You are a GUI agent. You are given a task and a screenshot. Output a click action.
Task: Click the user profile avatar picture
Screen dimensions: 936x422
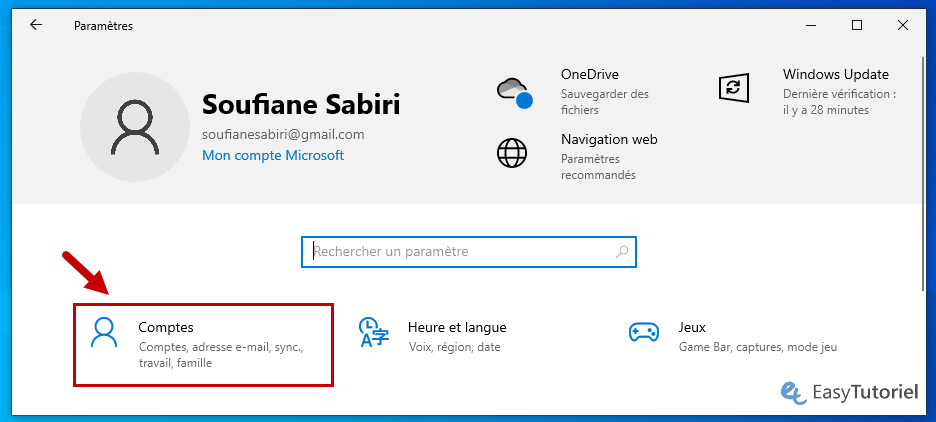(x=134, y=126)
